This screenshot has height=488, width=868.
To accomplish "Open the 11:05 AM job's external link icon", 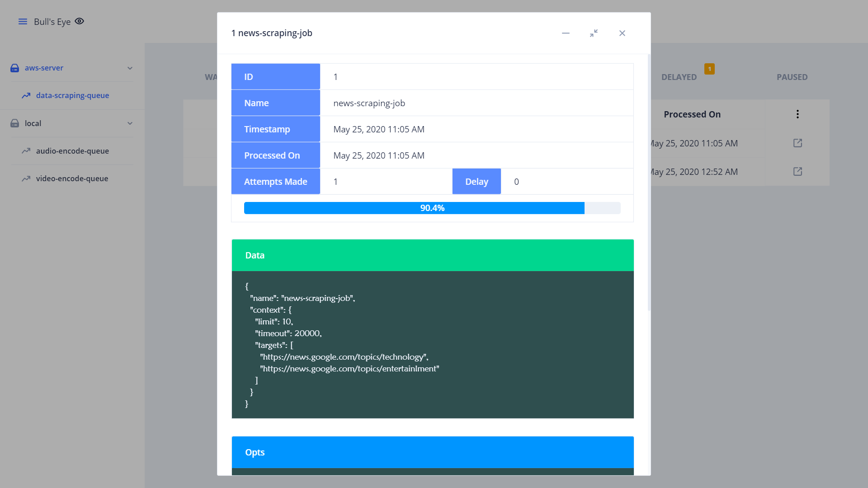I will (797, 143).
